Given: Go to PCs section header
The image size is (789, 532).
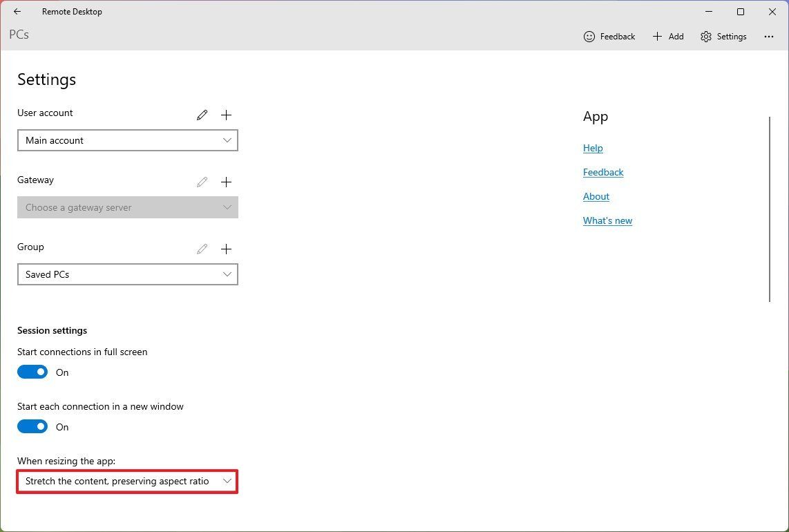Looking at the screenshot, I should click(x=19, y=35).
